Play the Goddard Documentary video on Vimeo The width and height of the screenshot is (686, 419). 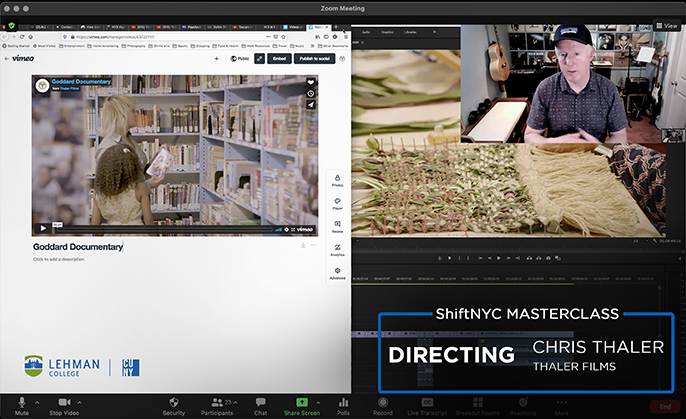(43, 228)
